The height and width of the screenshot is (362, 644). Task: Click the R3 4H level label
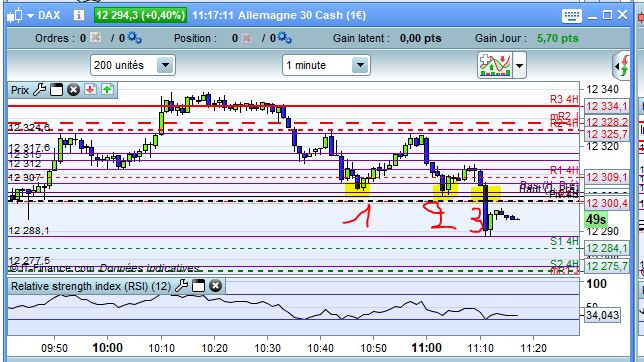(x=564, y=99)
